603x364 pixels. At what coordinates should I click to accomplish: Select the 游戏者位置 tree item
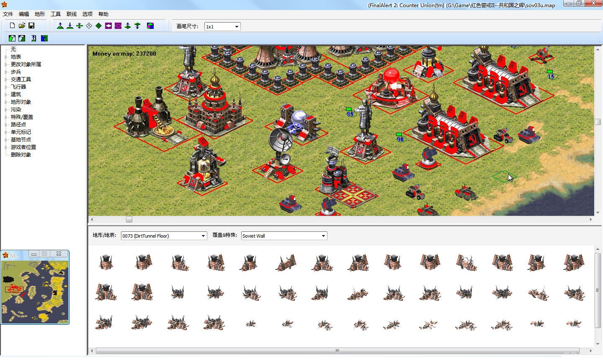click(23, 147)
